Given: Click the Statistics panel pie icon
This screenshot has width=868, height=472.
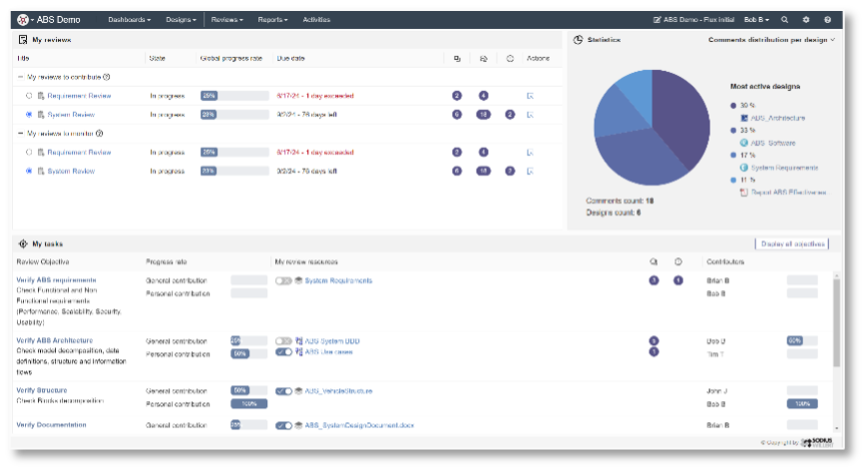Looking at the screenshot, I should coord(578,40).
